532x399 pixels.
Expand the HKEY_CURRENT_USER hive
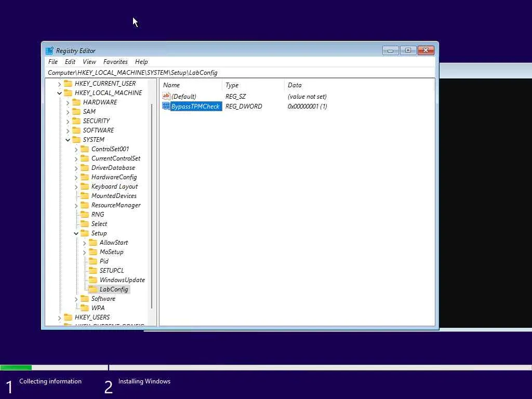[59, 84]
